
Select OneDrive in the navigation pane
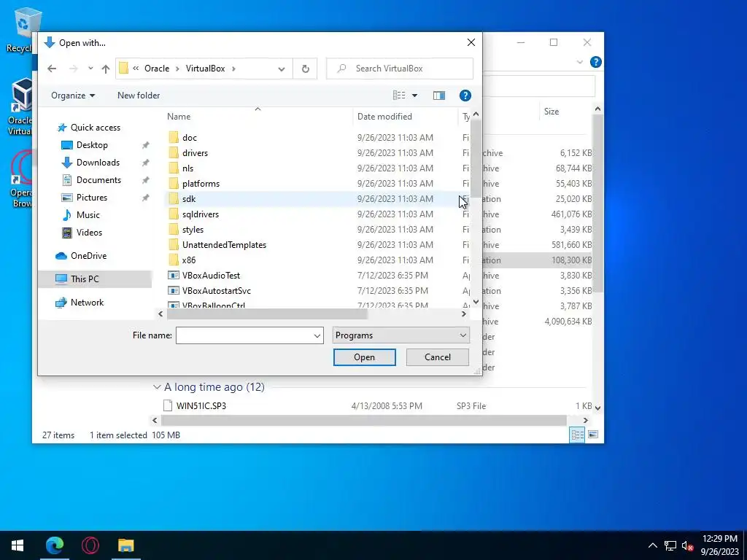point(88,256)
